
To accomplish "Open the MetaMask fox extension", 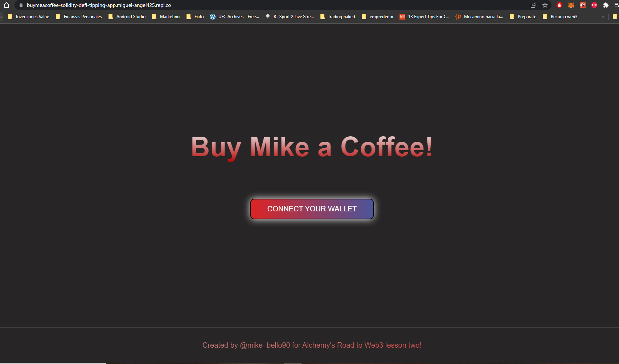I will [x=571, y=5].
